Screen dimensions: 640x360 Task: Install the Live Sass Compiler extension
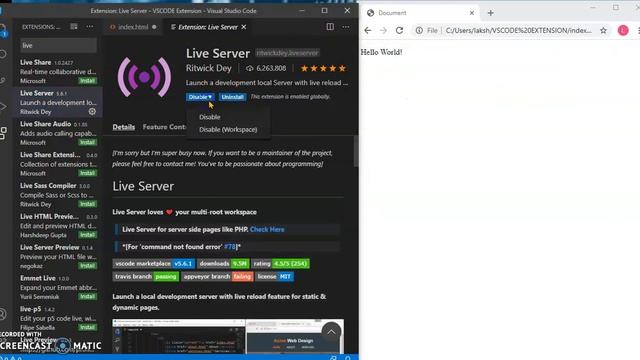coord(88,204)
